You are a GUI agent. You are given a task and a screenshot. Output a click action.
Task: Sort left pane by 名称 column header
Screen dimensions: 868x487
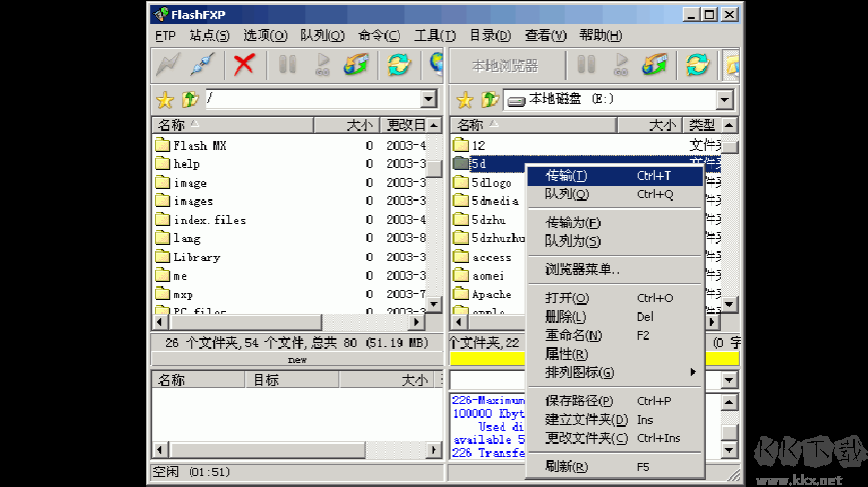[x=232, y=125]
